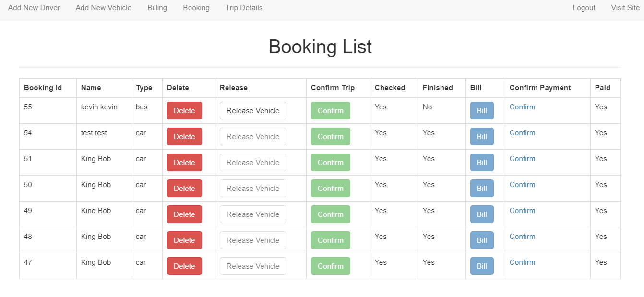The image size is (644, 297).
Task: Confirm the trip for booking 55
Action: 330,110
